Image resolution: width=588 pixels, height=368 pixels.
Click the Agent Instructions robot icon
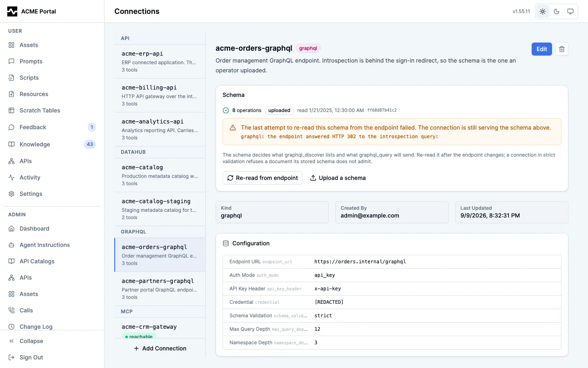pos(11,245)
